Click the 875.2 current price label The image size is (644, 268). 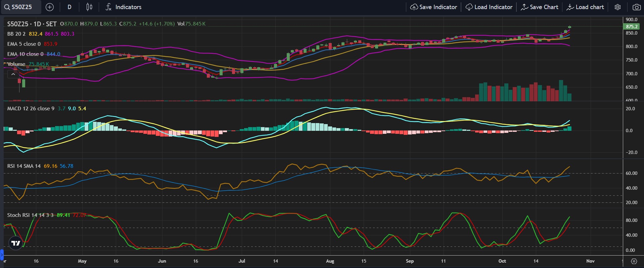pyautogui.click(x=632, y=27)
